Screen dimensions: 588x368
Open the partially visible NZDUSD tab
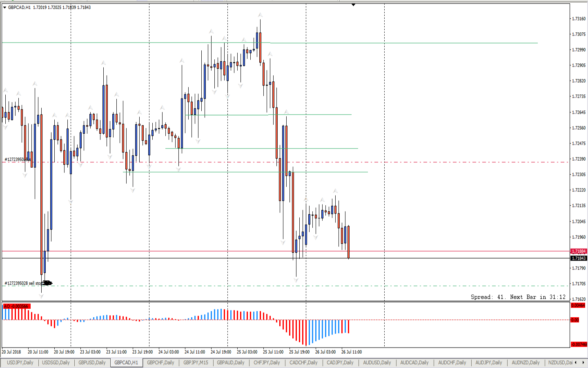560,363
